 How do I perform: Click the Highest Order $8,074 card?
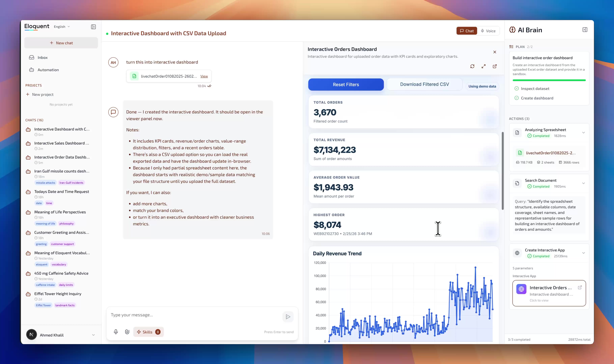(x=404, y=224)
